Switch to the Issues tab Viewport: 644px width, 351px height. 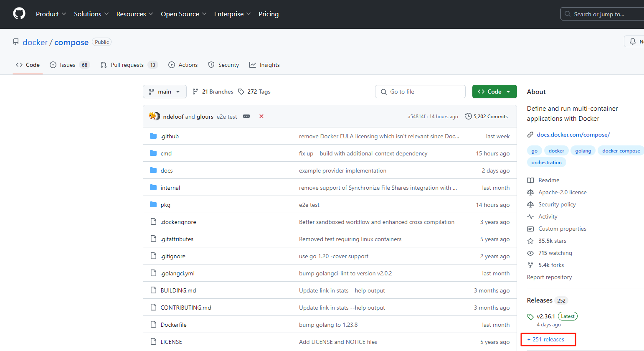pyautogui.click(x=70, y=65)
